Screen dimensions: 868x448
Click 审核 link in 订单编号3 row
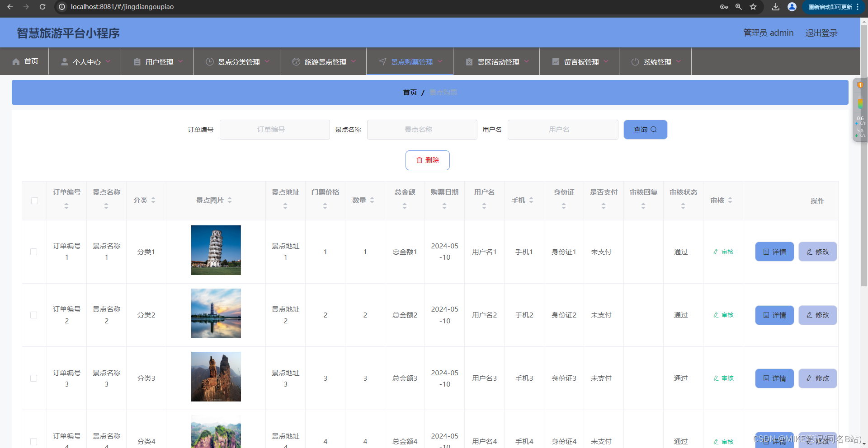723,378
